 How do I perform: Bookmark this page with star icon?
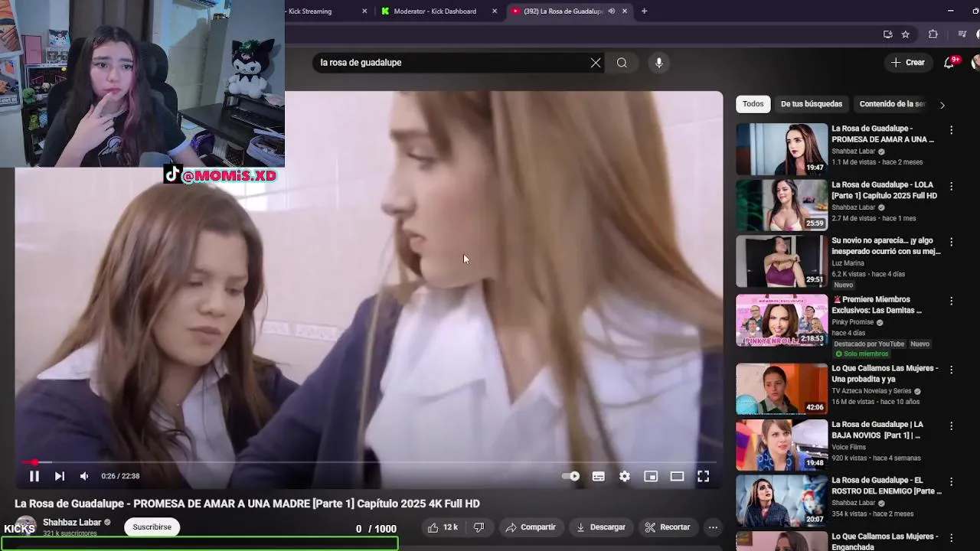[x=906, y=34]
